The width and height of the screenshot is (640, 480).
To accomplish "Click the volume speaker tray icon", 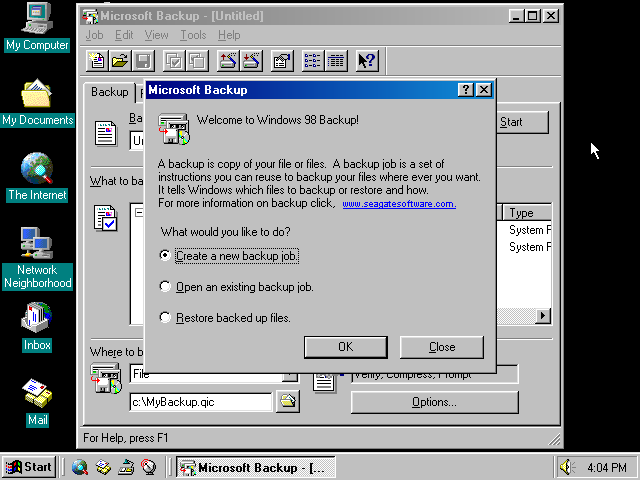I will point(567,467).
